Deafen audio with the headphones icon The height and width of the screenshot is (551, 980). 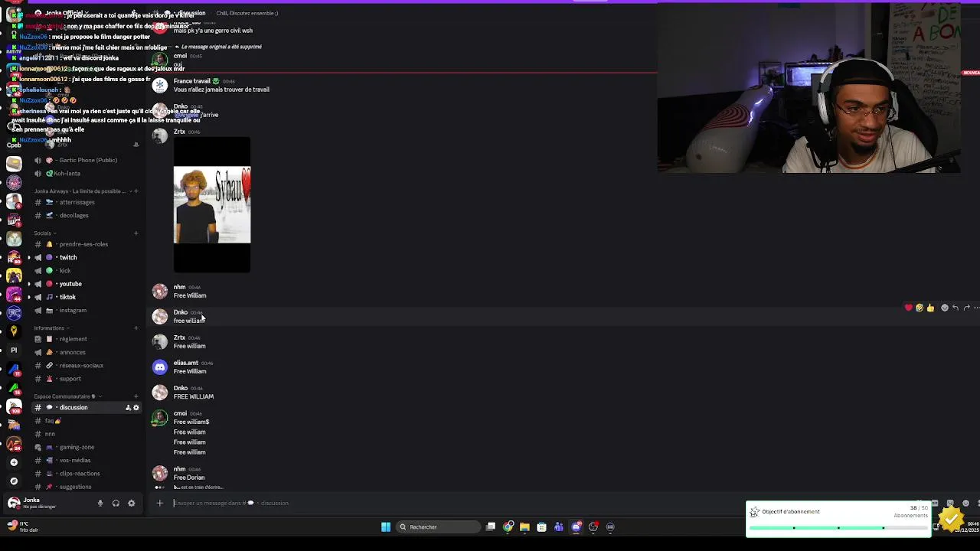click(116, 504)
